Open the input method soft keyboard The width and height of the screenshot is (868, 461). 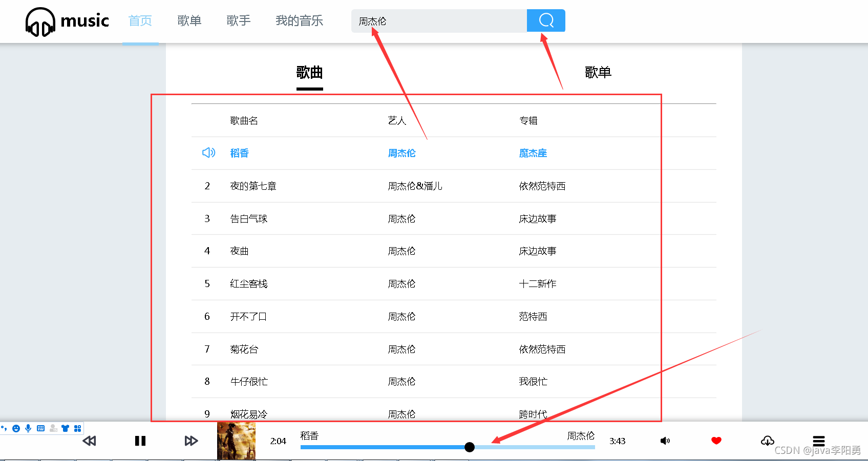(x=40, y=428)
